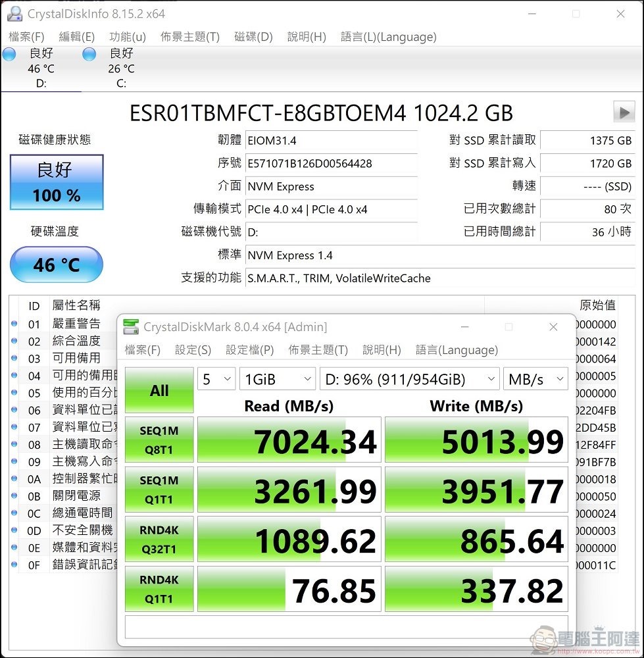Image resolution: width=644 pixels, height=658 pixels.
Task: Select the C: drive status circle icon
Action: click(x=89, y=54)
